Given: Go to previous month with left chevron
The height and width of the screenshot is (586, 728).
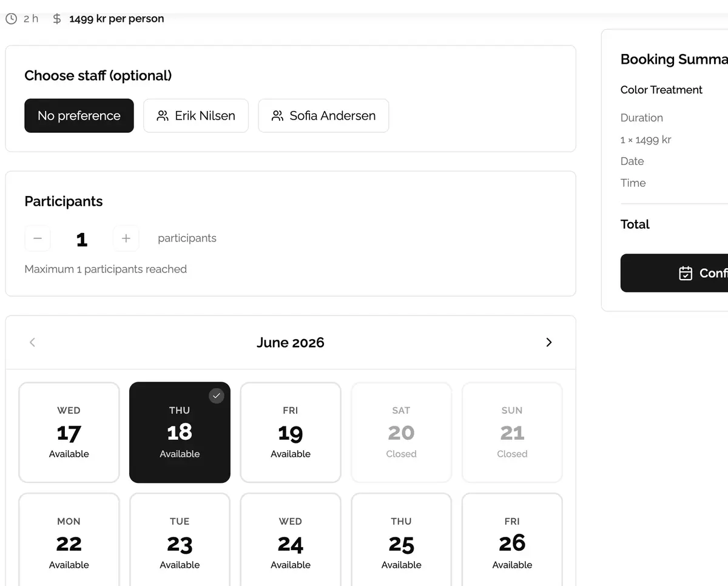Looking at the screenshot, I should pos(33,342).
